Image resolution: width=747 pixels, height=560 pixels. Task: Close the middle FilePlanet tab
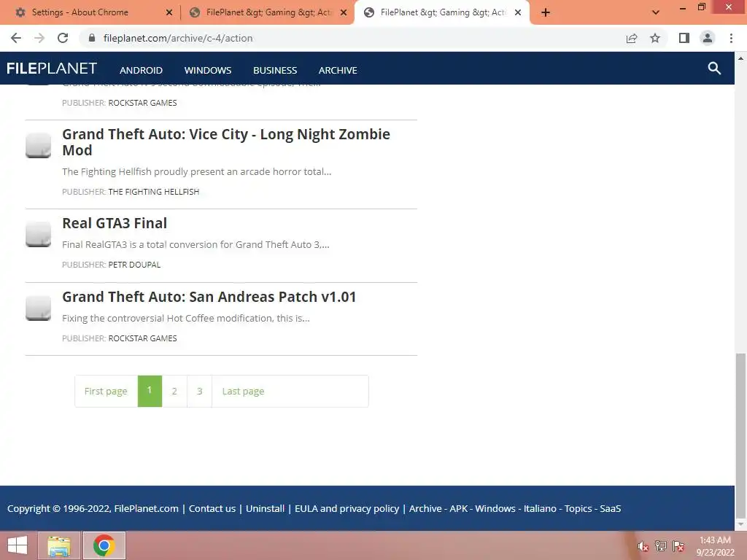click(344, 12)
